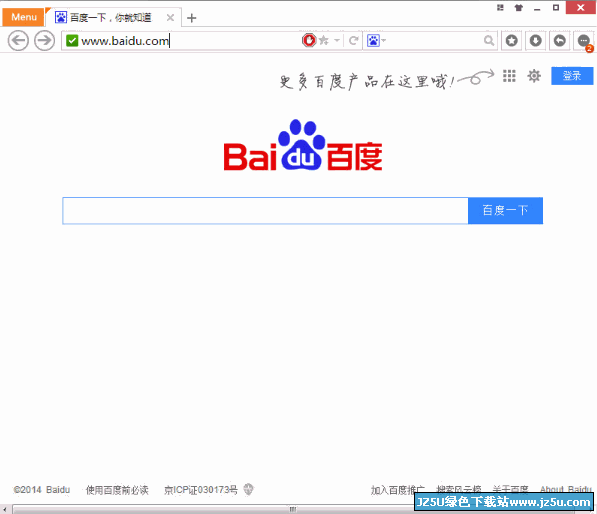The height and width of the screenshot is (514, 597).
Task: Open the downloads arrow toolbar button
Action: (x=535, y=40)
